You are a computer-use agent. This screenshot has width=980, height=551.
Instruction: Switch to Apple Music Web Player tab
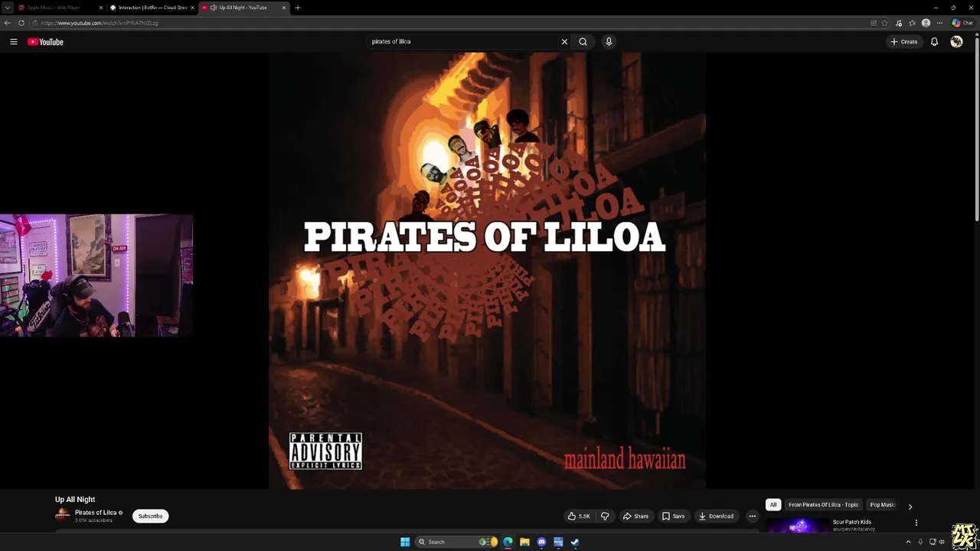(x=54, y=8)
